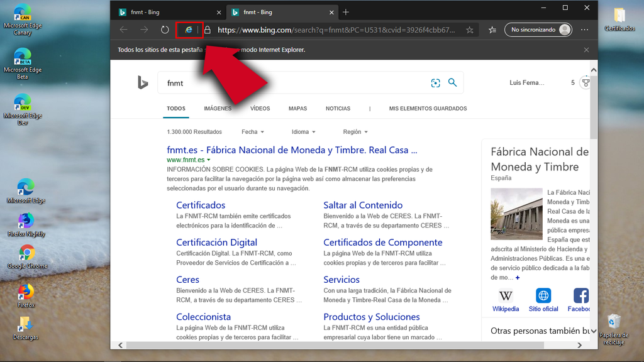Viewport: 644px width, 362px height.
Task: Click the Bing logo next to search box
Action: [x=142, y=82]
